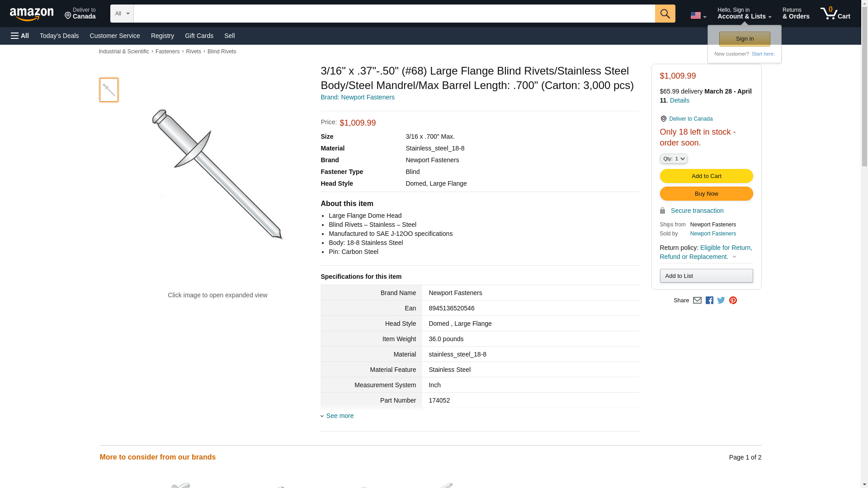Image resolution: width=868 pixels, height=488 pixels.
Task: Click the Amazon logo
Action: click(x=32, y=14)
